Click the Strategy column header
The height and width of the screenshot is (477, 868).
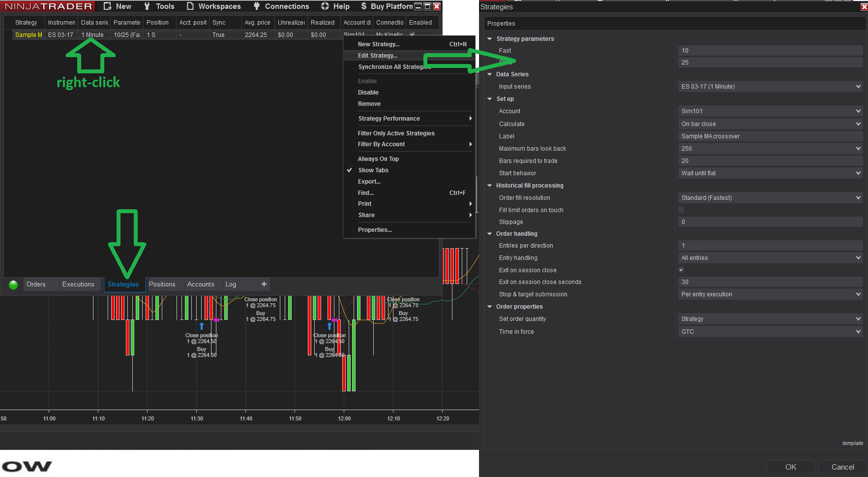[x=26, y=23]
